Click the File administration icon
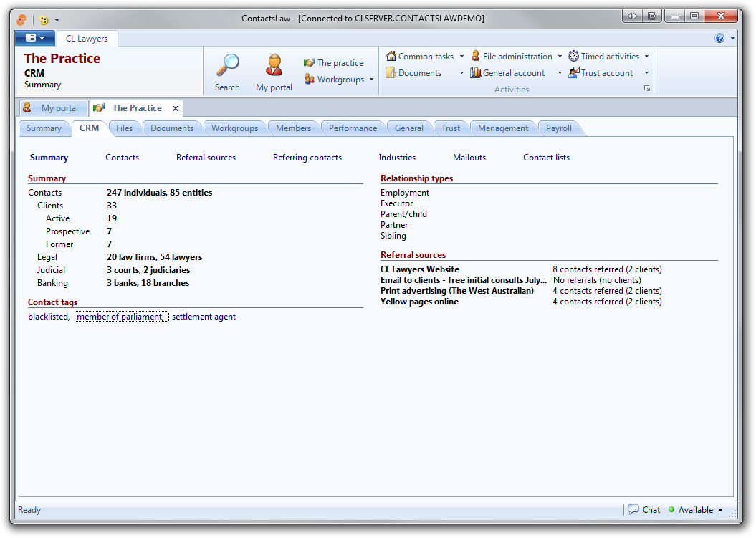This screenshot has height=538, width=756. point(475,56)
